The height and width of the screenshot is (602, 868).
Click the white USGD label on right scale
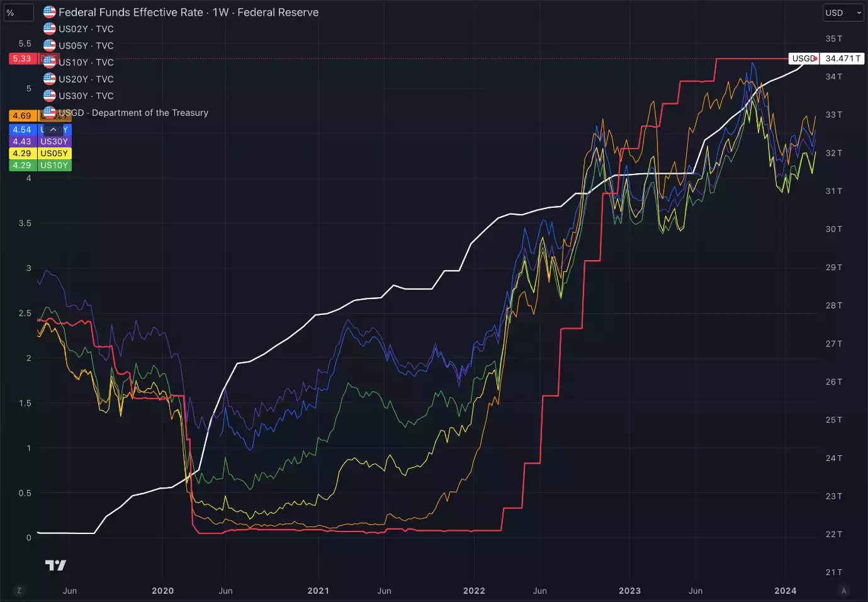(x=804, y=59)
